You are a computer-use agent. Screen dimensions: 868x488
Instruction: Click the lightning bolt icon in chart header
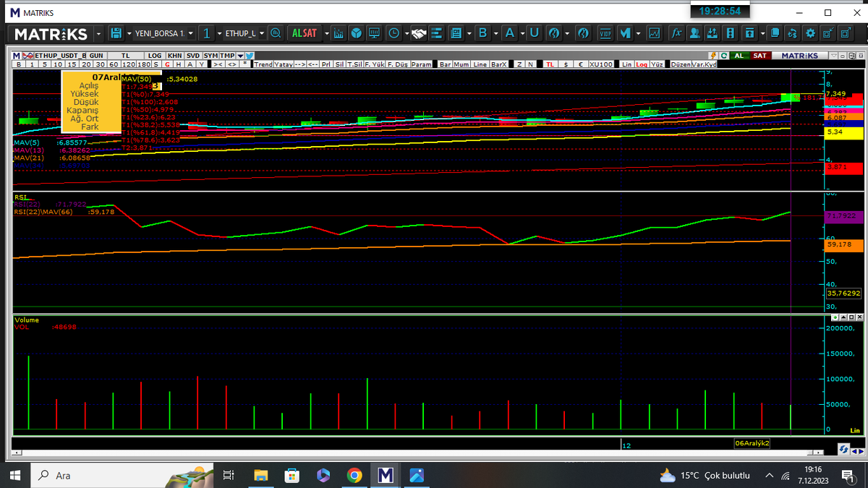(x=713, y=56)
